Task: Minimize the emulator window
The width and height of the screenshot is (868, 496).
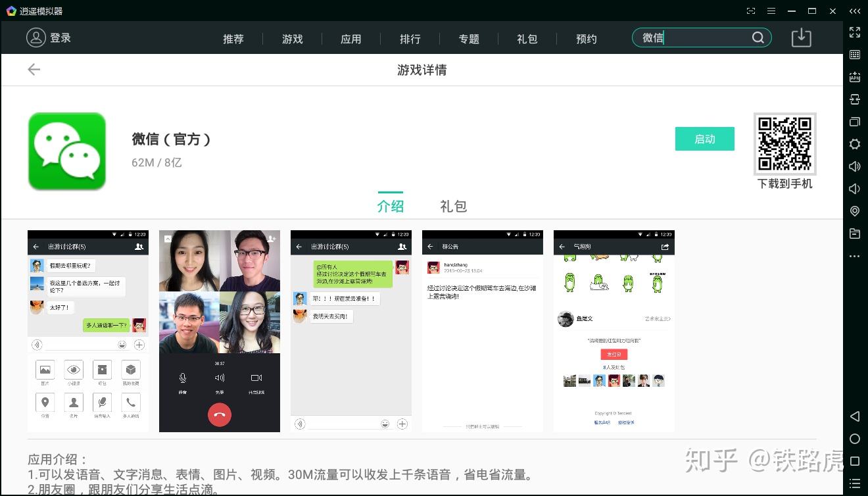Action: pos(792,11)
